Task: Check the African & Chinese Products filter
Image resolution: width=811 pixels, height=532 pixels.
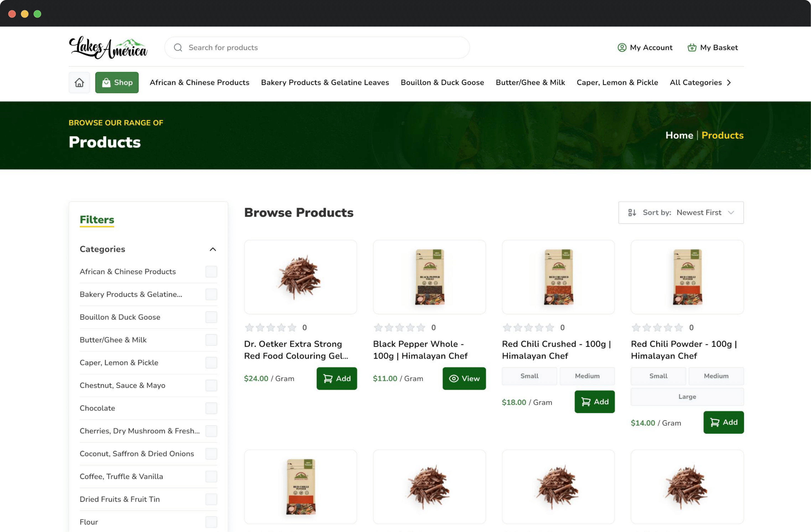Action: coord(211,271)
